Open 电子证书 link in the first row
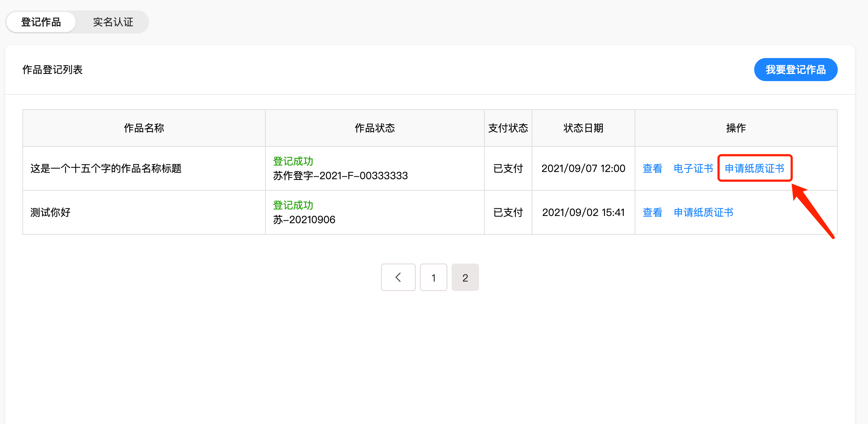 [x=693, y=168]
